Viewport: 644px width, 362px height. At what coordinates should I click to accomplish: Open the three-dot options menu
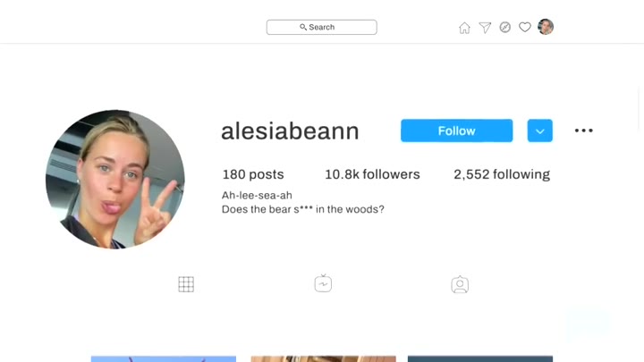[x=583, y=130]
